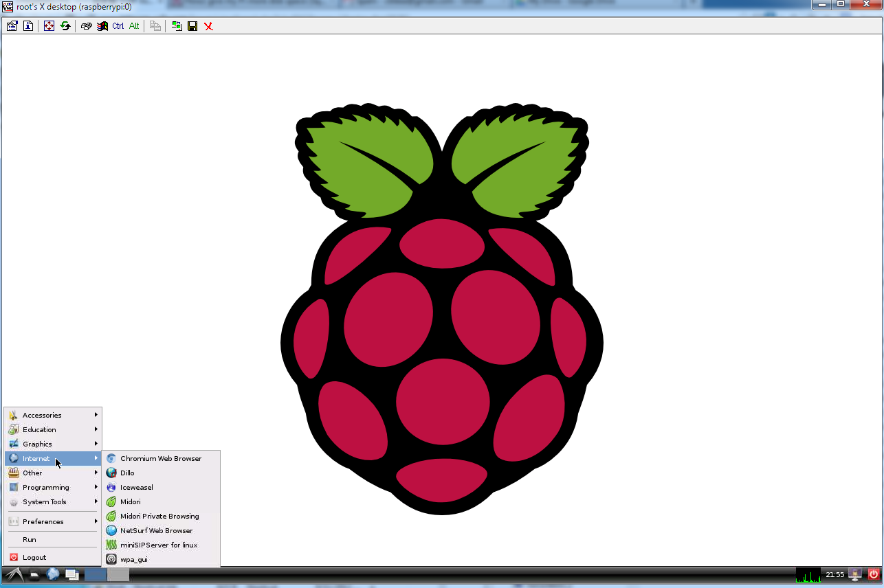Click the red power button in the panel
Image resolution: width=884 pixels, height=588 pixels.
(x=874, y=574)
